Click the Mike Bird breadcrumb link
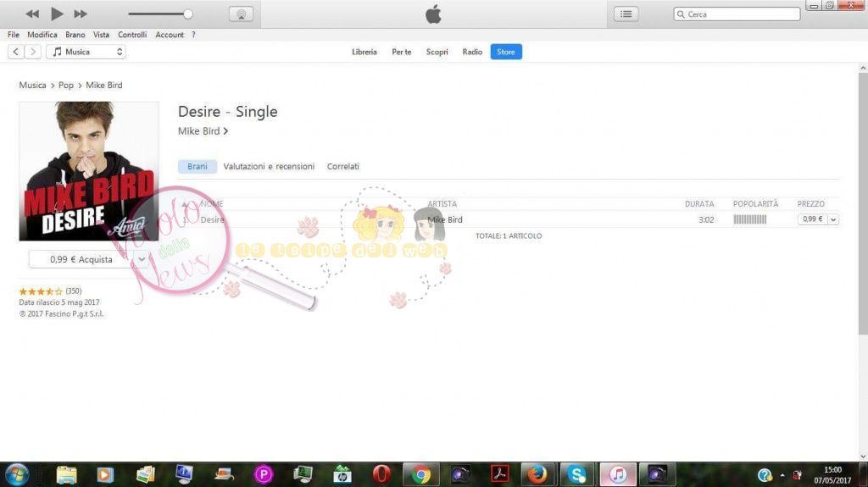This screenshot has height=487, width=868. (x=104, y=86)
